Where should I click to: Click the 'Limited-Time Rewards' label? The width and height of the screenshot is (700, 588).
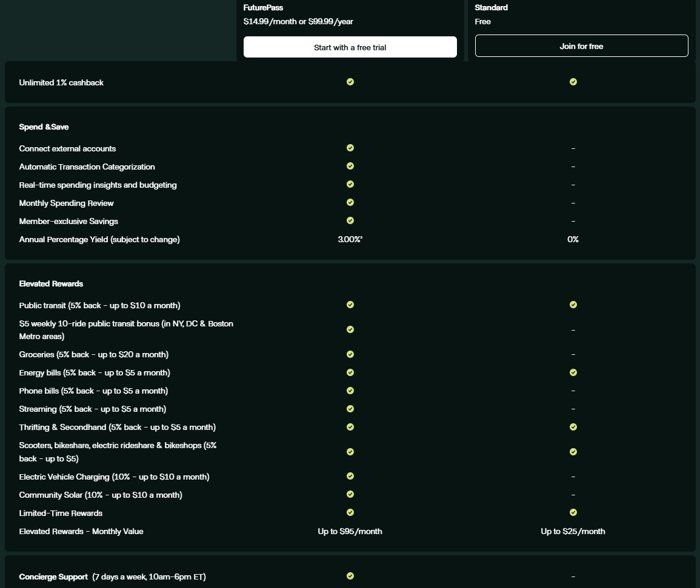[61, 514]
